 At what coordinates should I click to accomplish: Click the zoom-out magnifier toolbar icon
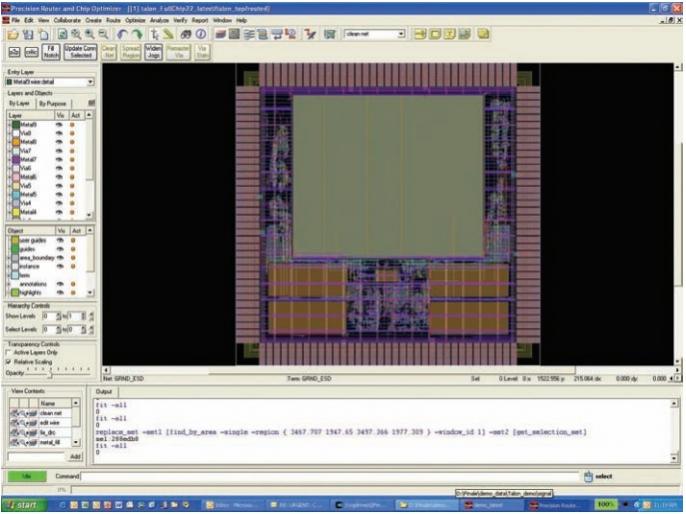click(104, 34)
